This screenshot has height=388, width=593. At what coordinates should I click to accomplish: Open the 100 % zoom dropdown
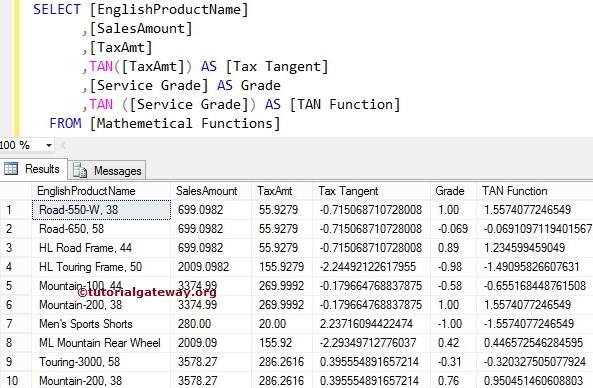49,145
